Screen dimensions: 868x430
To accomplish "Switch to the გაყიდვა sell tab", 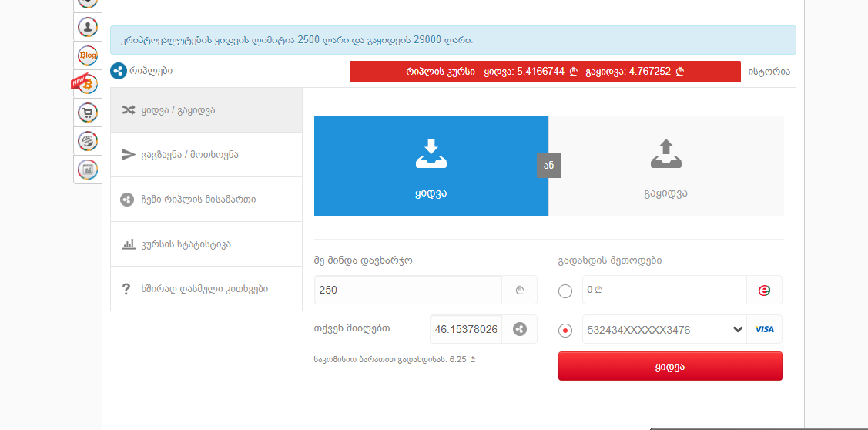I will [666, 166].
